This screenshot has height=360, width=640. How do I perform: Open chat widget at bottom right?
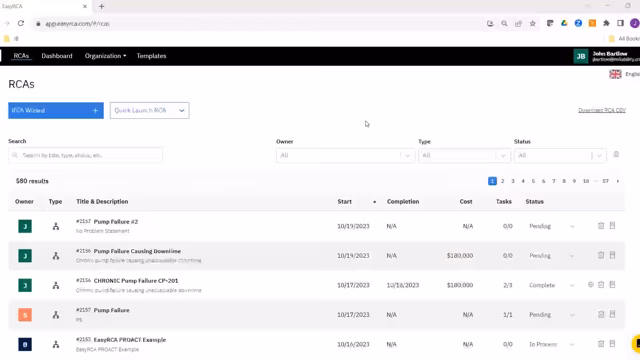[636, 344]
